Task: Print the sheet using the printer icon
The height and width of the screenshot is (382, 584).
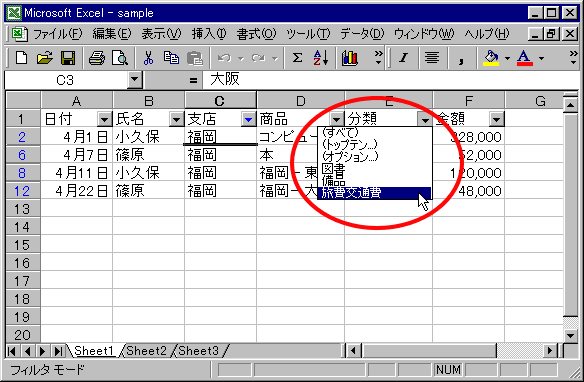Action: click(97, 58)
